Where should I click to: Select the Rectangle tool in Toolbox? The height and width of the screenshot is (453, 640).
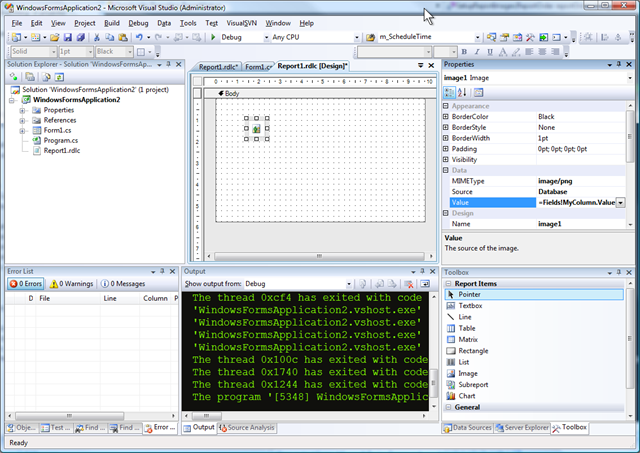[x=473, y=351]
